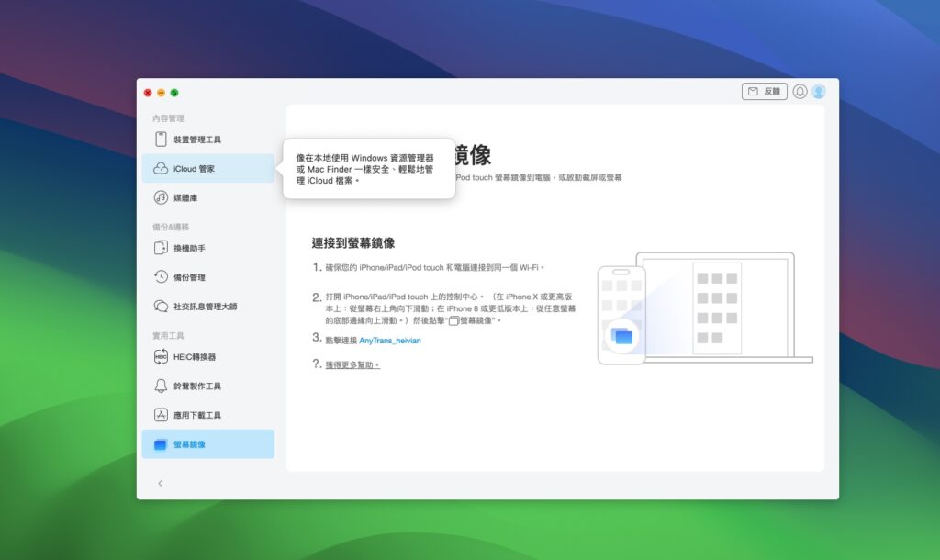This screenshot has width=940, height=560.
Task: Select the 裝置管理工具 phone icon
Action: coord(162,139)
